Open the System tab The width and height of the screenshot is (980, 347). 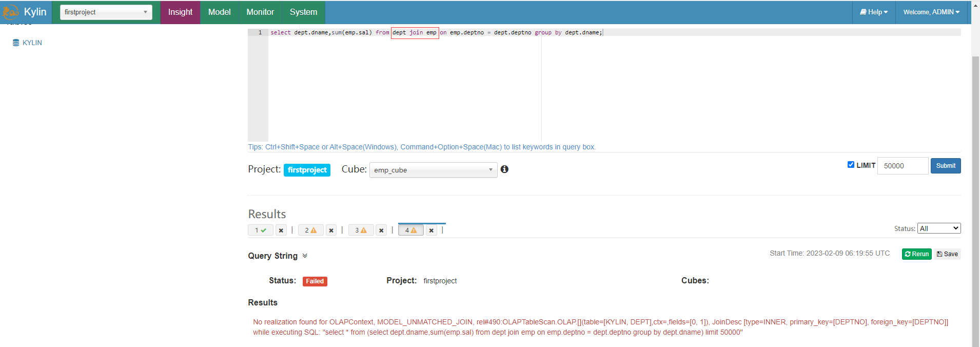point(303,12)
